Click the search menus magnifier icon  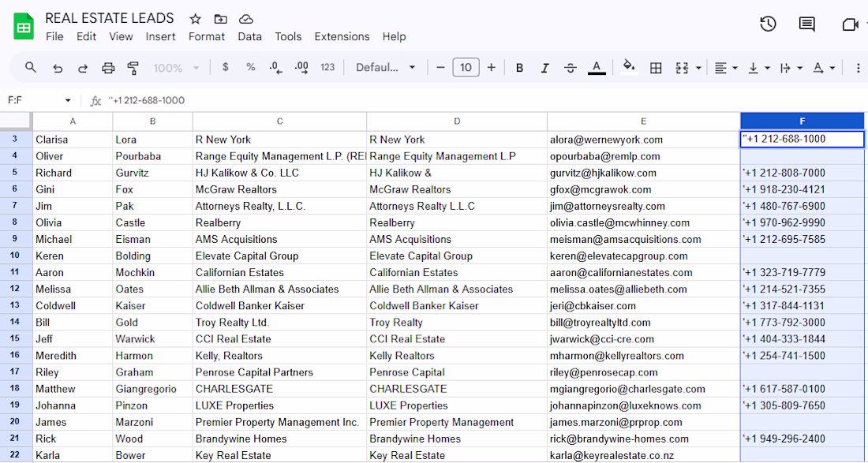(31, 68)
